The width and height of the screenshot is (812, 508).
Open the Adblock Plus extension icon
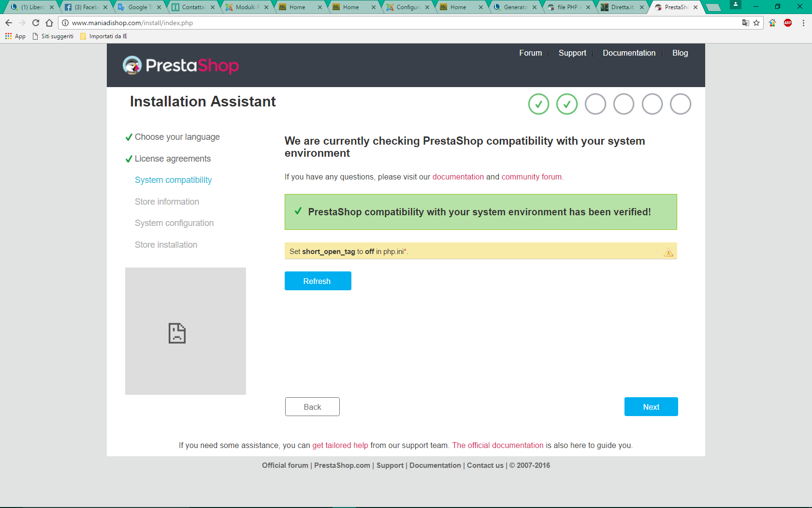(788, 23)
